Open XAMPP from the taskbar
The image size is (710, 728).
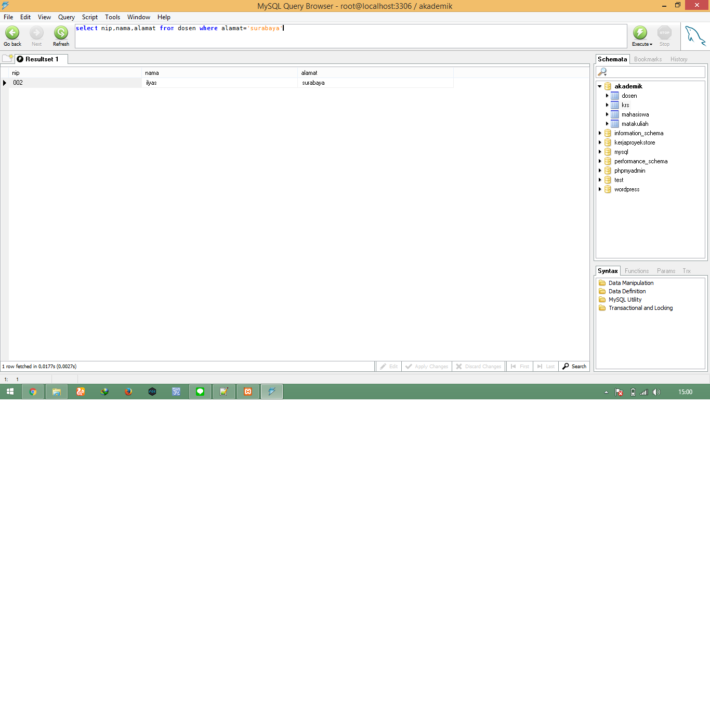point(248,392)
